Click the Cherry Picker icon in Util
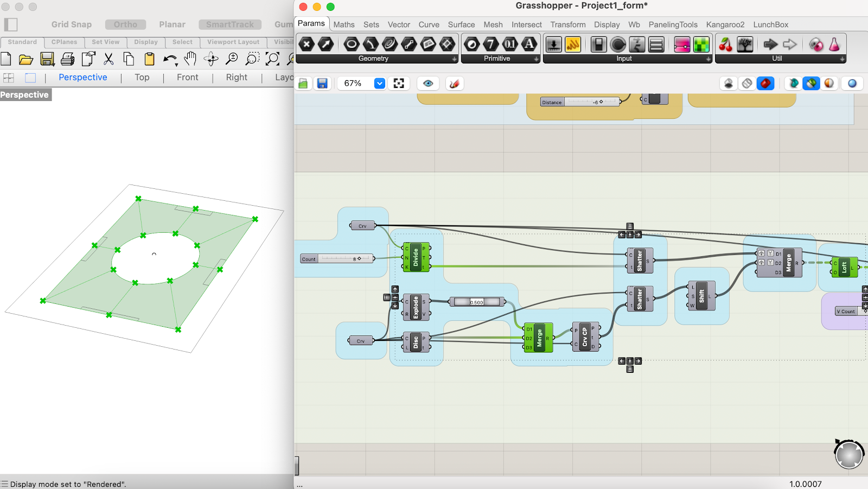 click(x=726, y=44)
